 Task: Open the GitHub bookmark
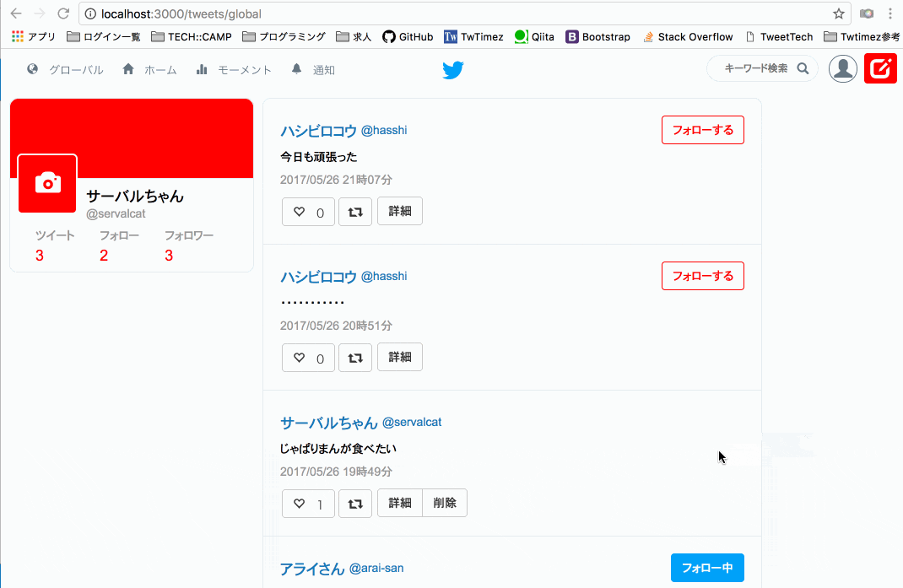pos(408,37)
